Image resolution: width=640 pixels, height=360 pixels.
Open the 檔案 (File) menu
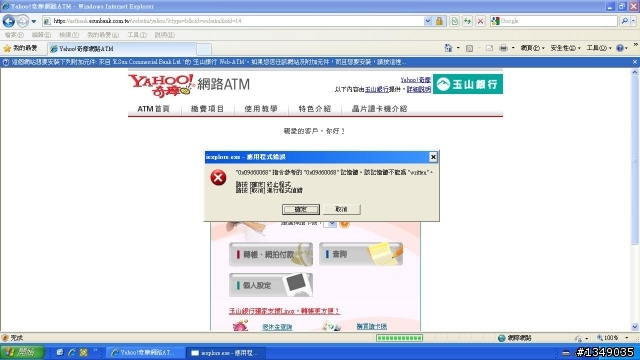(x=14, y=35)
